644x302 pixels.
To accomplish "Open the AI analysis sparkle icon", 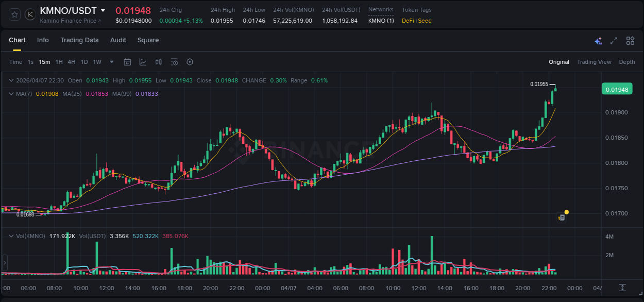I will 598,41.
